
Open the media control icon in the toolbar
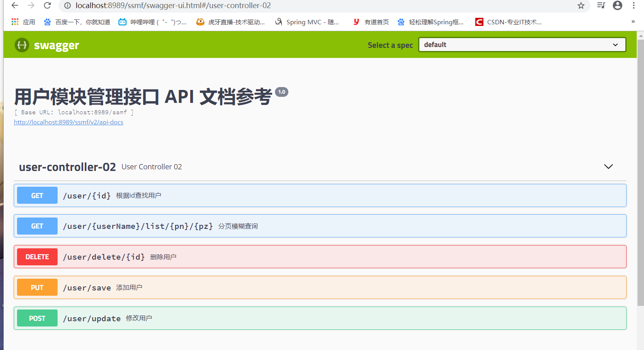coord(601,5)
